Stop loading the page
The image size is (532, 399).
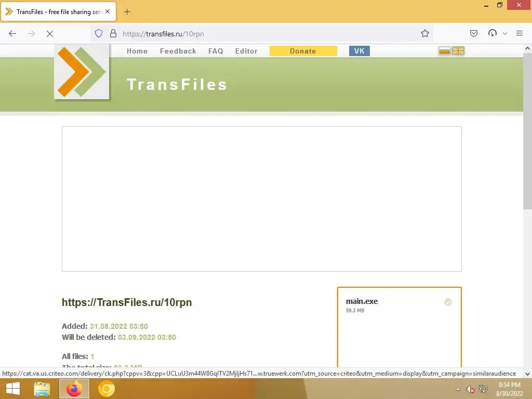50,34
